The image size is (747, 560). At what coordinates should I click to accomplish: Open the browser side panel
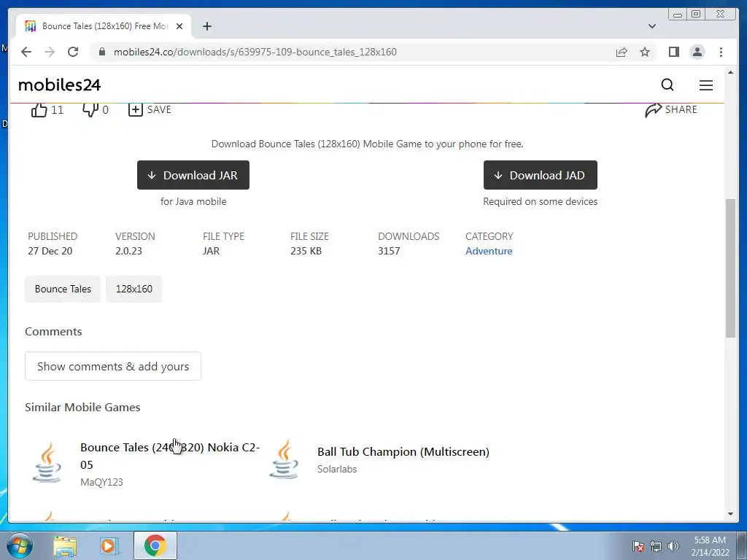tap(673, 52)
